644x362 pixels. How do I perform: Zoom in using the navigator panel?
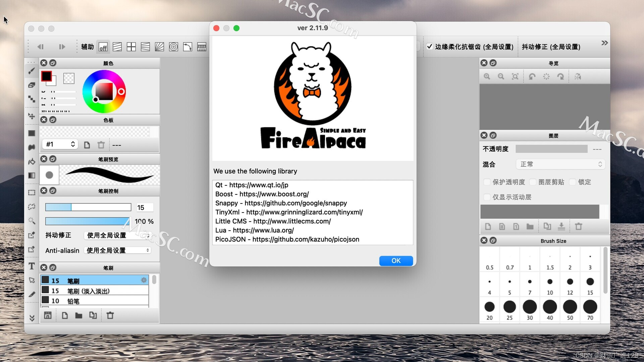(487, 76)
